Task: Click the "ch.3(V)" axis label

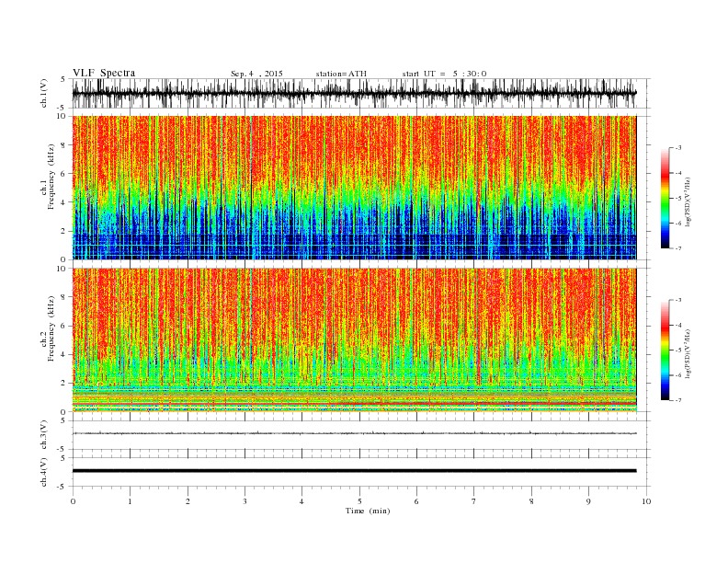Action: tap(44, 434)
